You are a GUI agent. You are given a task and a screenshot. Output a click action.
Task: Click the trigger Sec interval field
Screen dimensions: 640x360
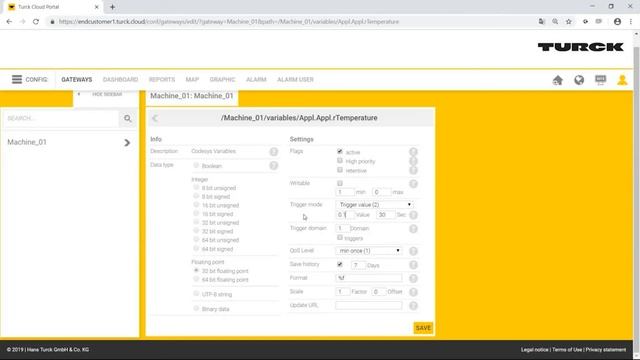[x=385, y=215]
